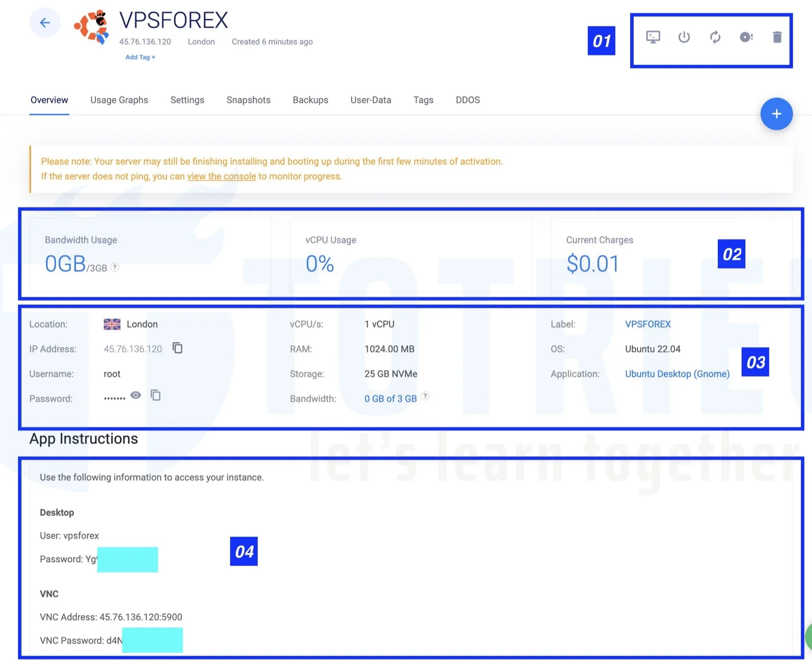Copy the IP address with copy icon
This screenshot has width=812, height=661.
(x=177, y=348)
